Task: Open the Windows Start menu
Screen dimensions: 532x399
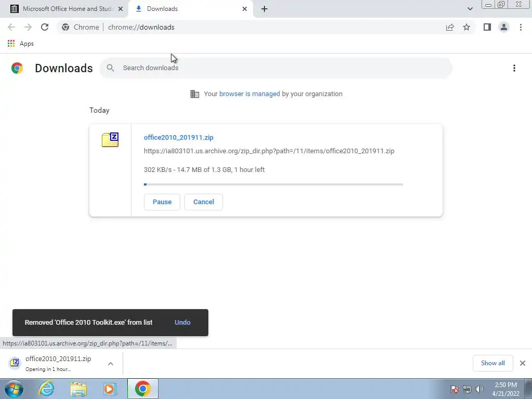Action: tap(14, 389)
